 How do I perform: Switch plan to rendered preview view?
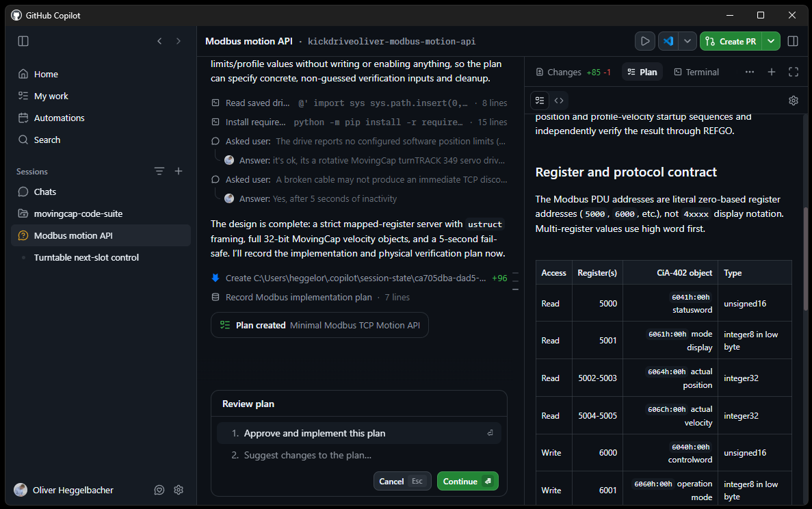[540, 101]
